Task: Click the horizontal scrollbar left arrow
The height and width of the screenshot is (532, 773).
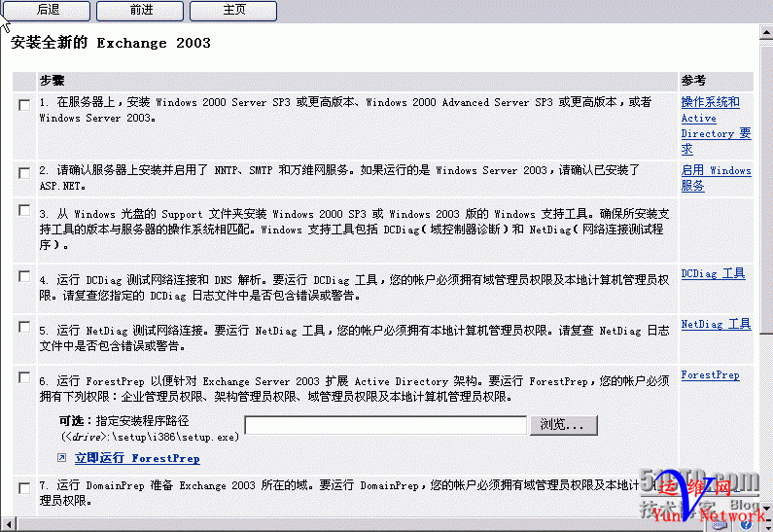Action: click(8, 523)
